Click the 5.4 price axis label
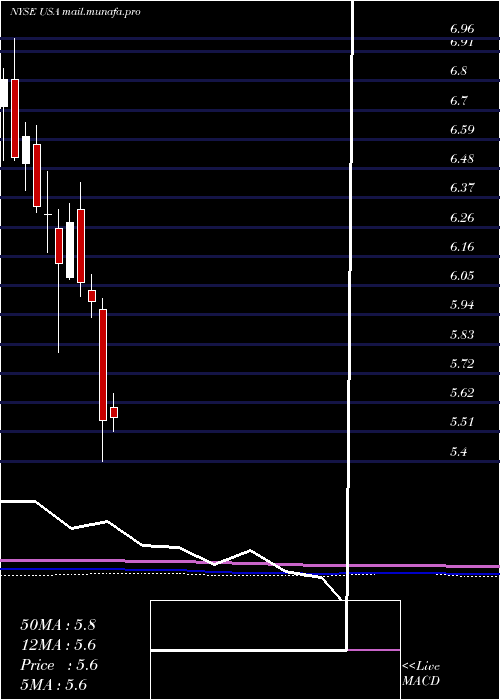The width and height of the screenshot is (500, 700). pyautogui.click(x=458, y=451)
